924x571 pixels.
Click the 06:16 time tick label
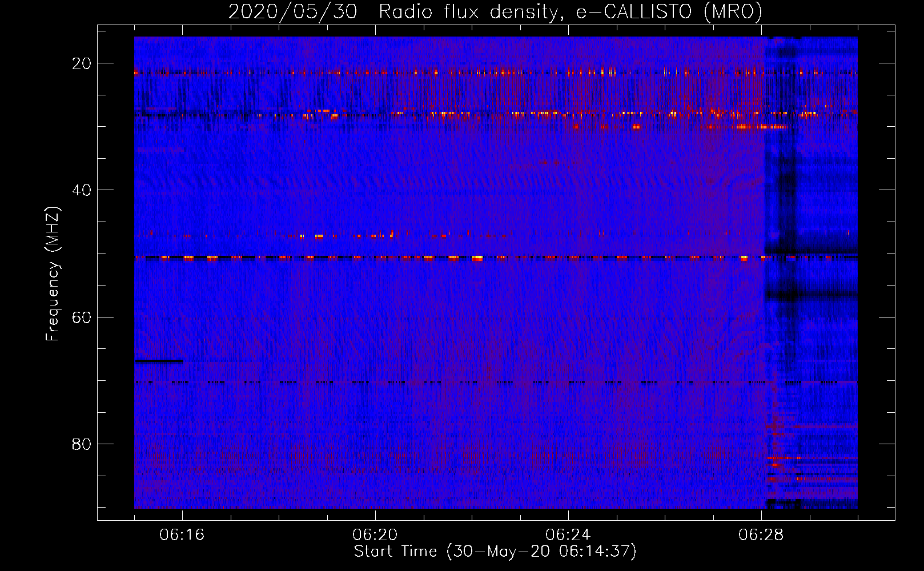pos(182,535)
